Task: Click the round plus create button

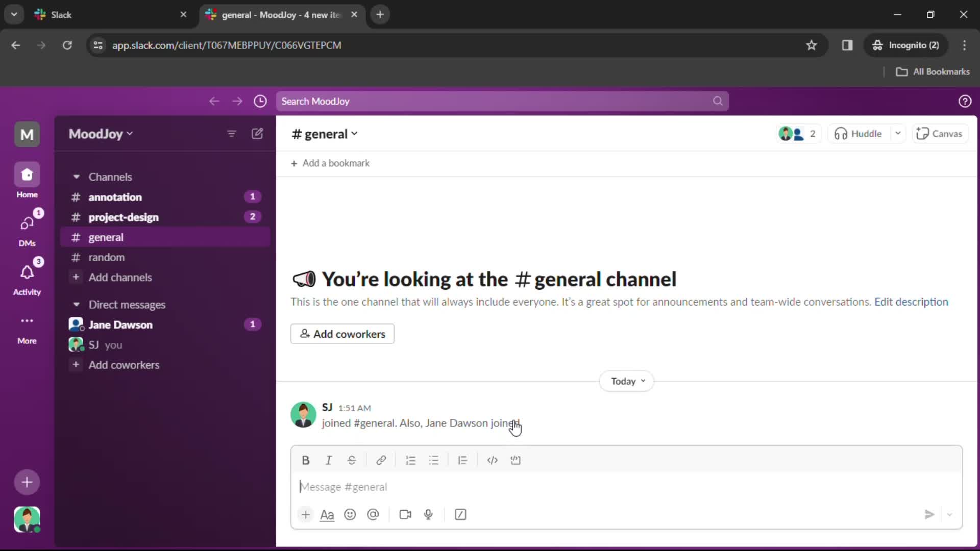Action: tap(27, 482)
